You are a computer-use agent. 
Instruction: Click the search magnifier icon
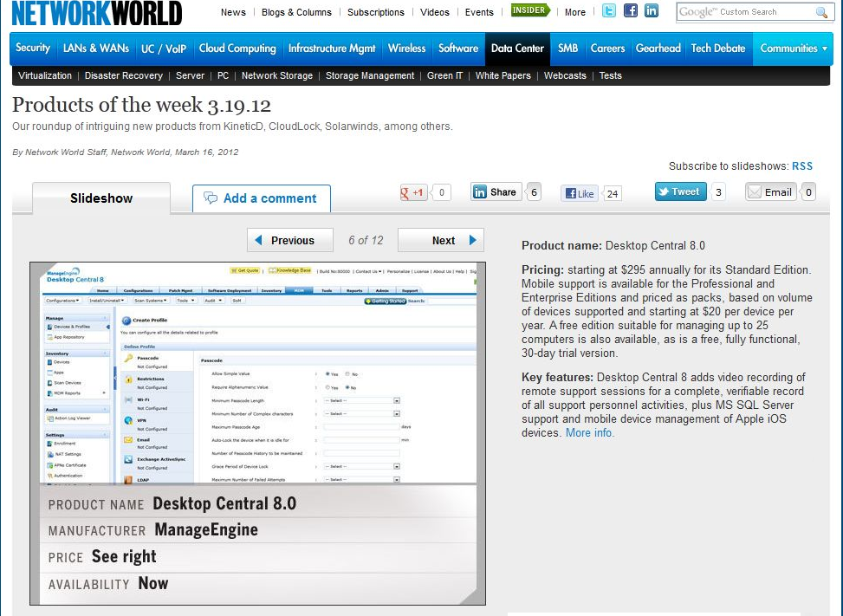821,12
